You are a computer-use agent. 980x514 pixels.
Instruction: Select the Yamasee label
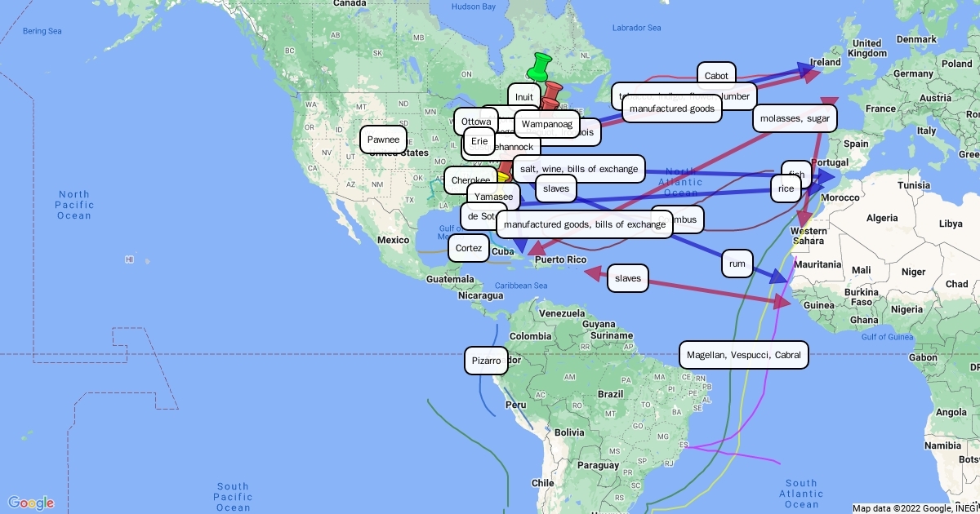click(493, 197)
